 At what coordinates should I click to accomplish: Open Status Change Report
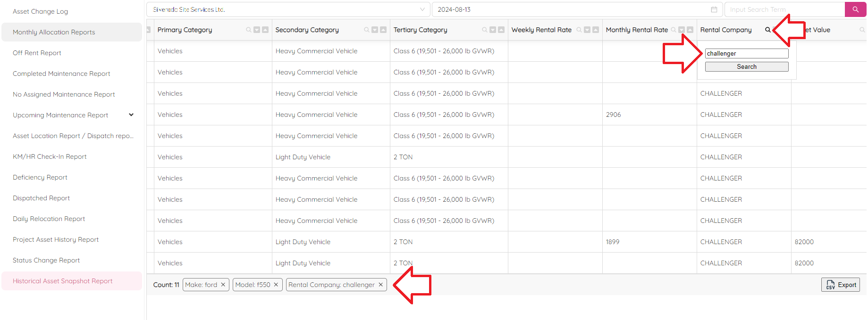pos(72,260)
